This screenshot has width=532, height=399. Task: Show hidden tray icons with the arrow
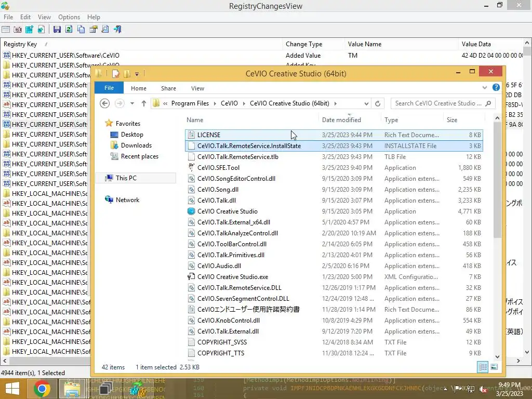pos(445,389)
